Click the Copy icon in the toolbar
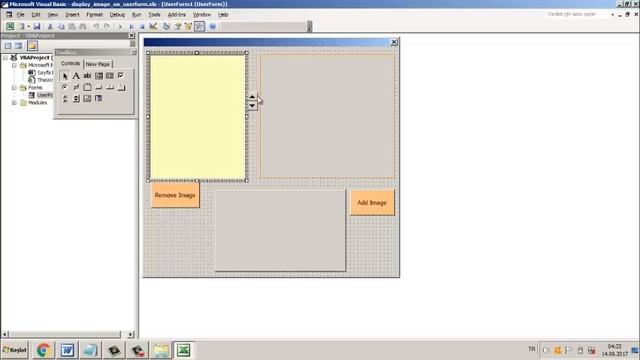This screenshot has height=360, width=640. click(61, 27)
